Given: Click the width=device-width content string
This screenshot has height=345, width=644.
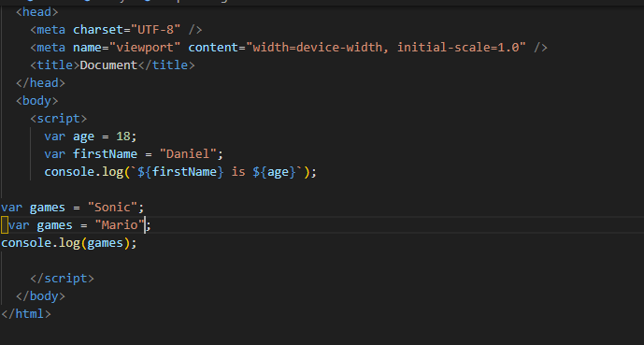Looking at the screenshot, I should coord(386,48).
